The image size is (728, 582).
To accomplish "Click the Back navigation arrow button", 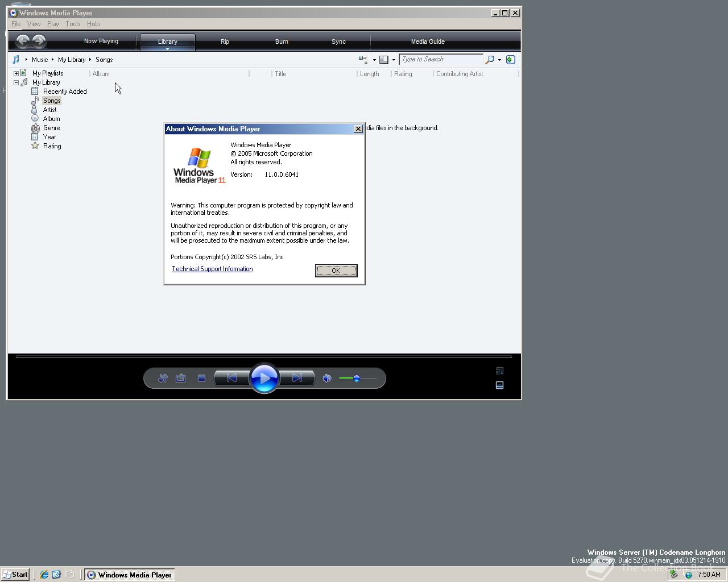I will [23, 40].
